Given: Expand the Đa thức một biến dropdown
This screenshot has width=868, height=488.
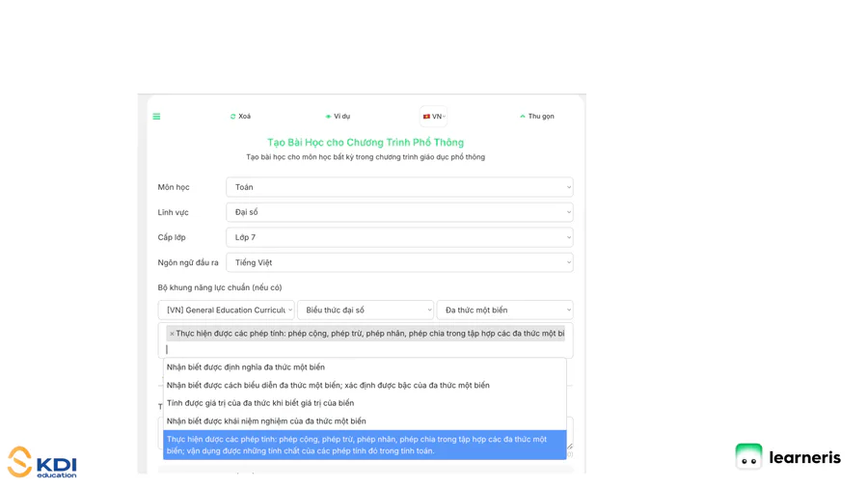Looking at the screenshot, I should pos(504,311).
